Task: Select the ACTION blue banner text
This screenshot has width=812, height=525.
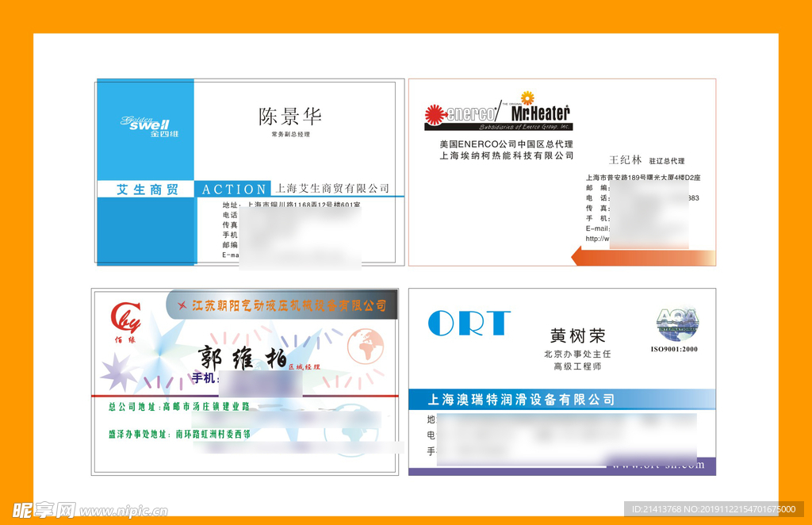Action: [233, 190]
